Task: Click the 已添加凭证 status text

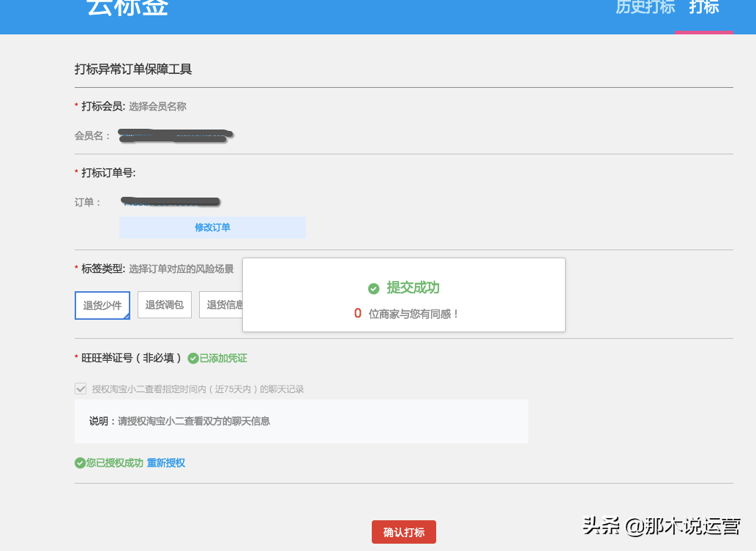Action: click(x=223, y=359)
